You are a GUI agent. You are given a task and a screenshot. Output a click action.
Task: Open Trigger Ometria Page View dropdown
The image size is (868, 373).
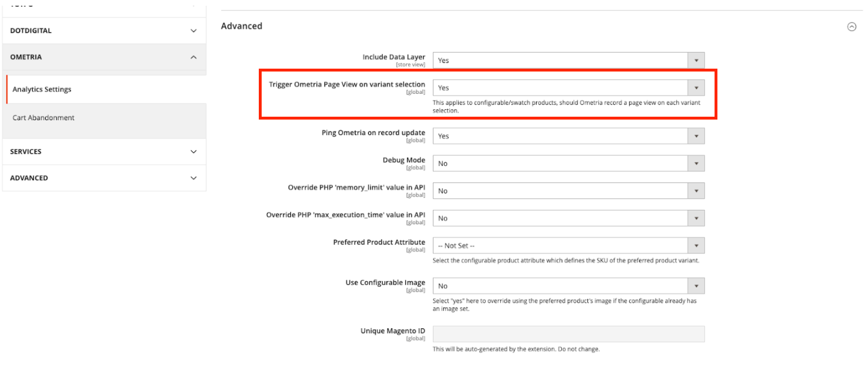(x=569, y=88)
